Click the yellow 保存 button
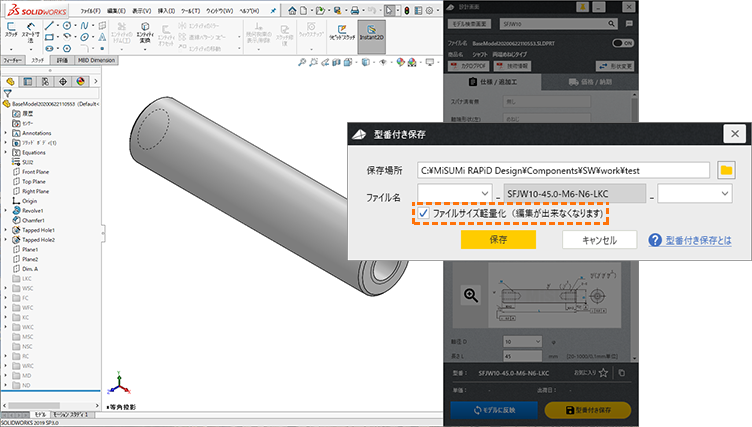The width and height of the screenshot is (752, 427). [x=498, y=240]
